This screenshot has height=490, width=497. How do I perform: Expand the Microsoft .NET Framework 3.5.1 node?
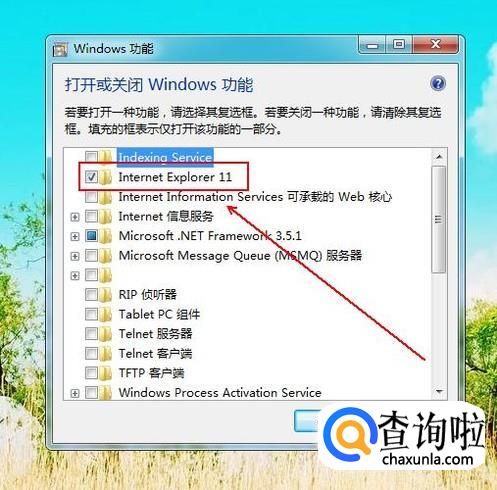[75, 236]
